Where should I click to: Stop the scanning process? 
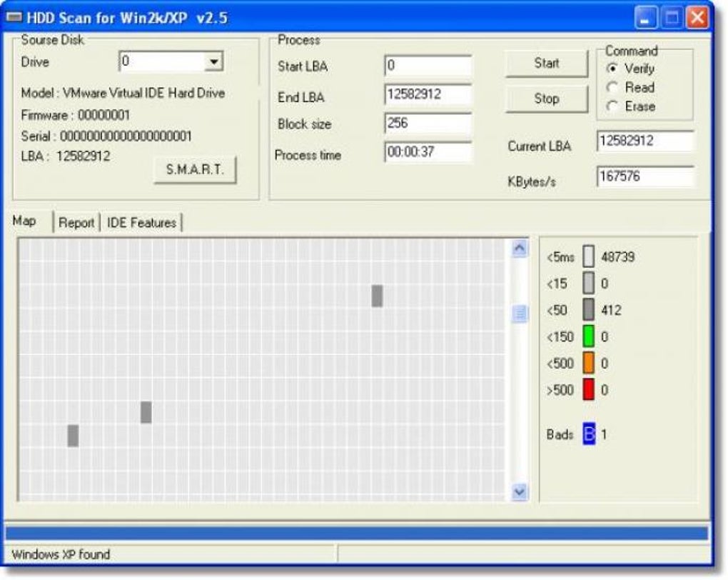547,99
